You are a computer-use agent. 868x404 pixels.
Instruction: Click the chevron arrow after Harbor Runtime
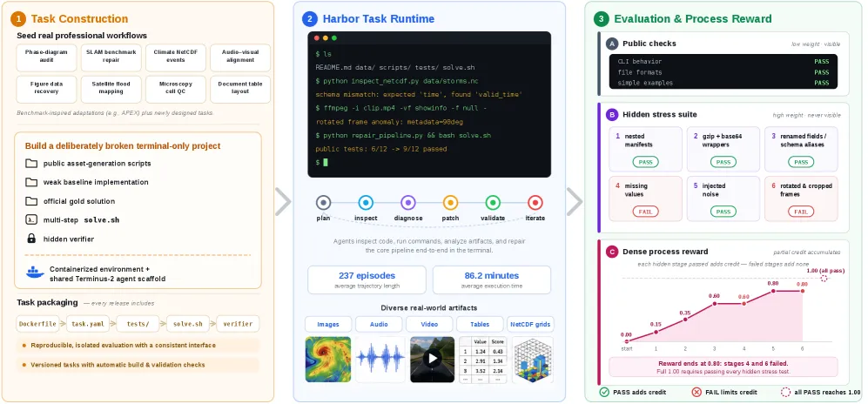point(575,202)
